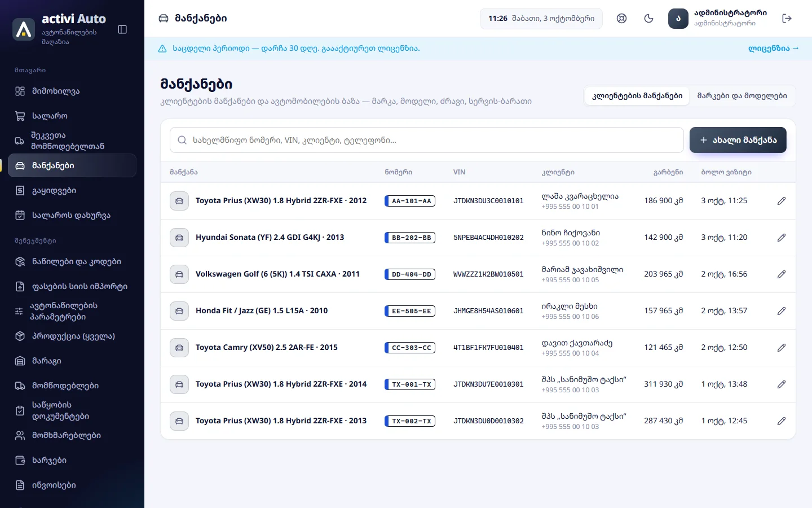This screenshot has width=812, height=508.
Task: Open მომწოდებლები in the sidebar
Action: pos(72,386)
